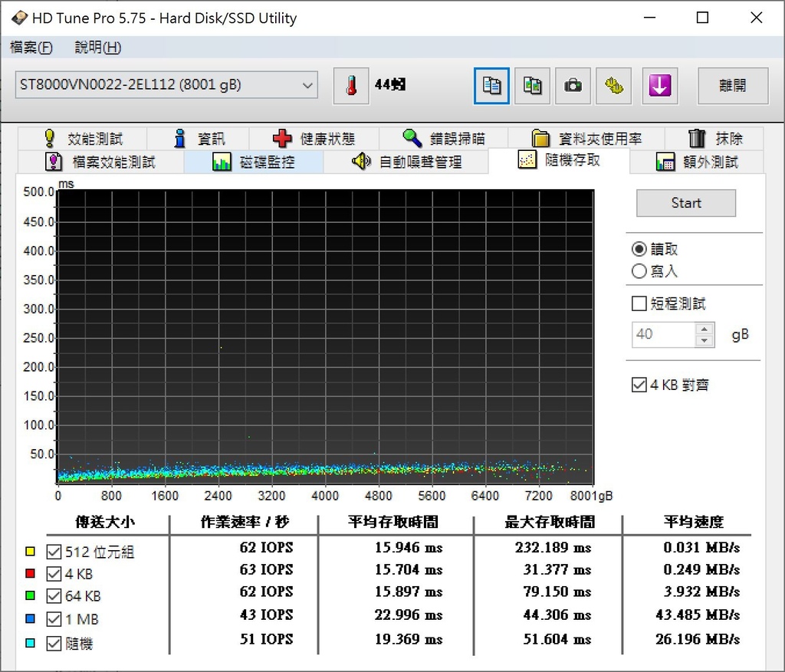Open the 健康狀態 health tab
This screenshot has height=672, width=785.
coord(314,139)
